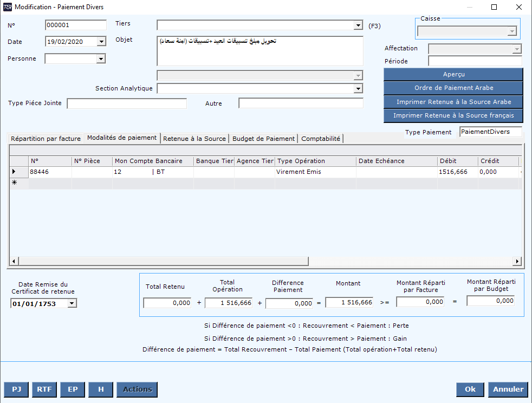Click Imprimer Retenue à la Source français
This screenshot has width=532, height=403.
pyautogui.click(x=453, y=115)
